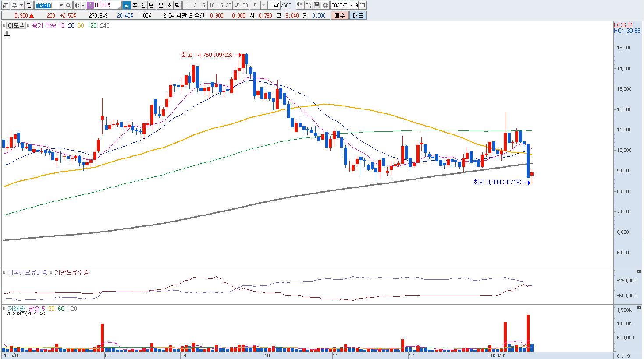
Task: Click the 매수 buy button
Action: pyautogui.click(x=339, y=15)
